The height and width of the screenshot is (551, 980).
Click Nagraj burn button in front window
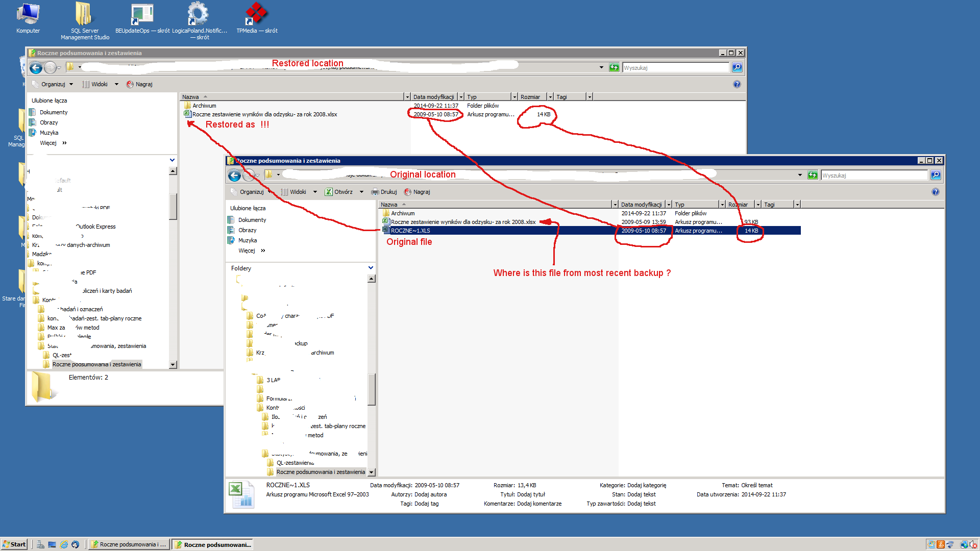point(417,192)
